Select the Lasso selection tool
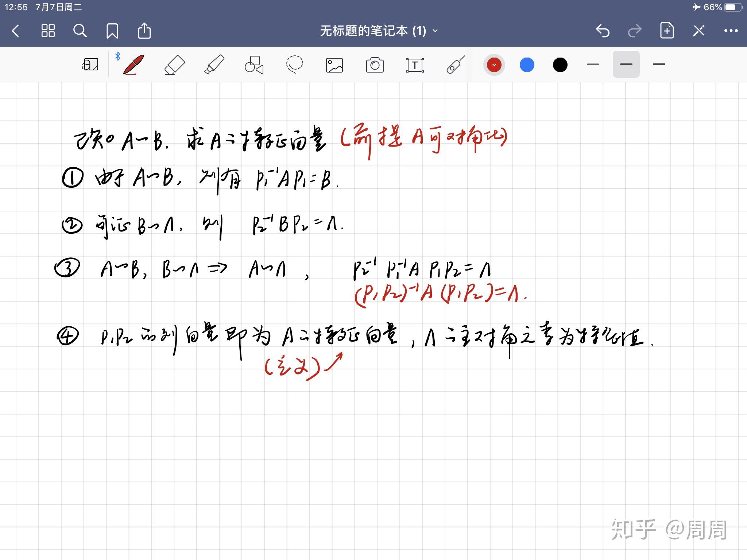Screen dimensions: 747x560 click(x=294, y=65)
